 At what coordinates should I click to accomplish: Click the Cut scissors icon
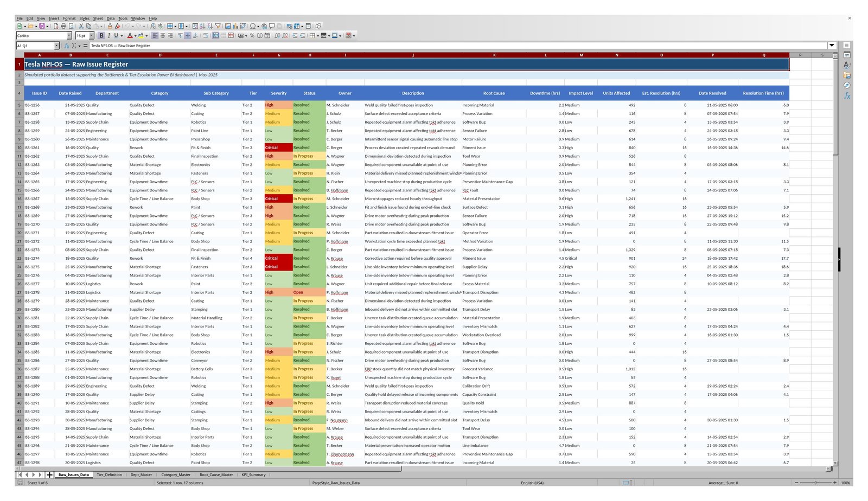click(81, 26)
